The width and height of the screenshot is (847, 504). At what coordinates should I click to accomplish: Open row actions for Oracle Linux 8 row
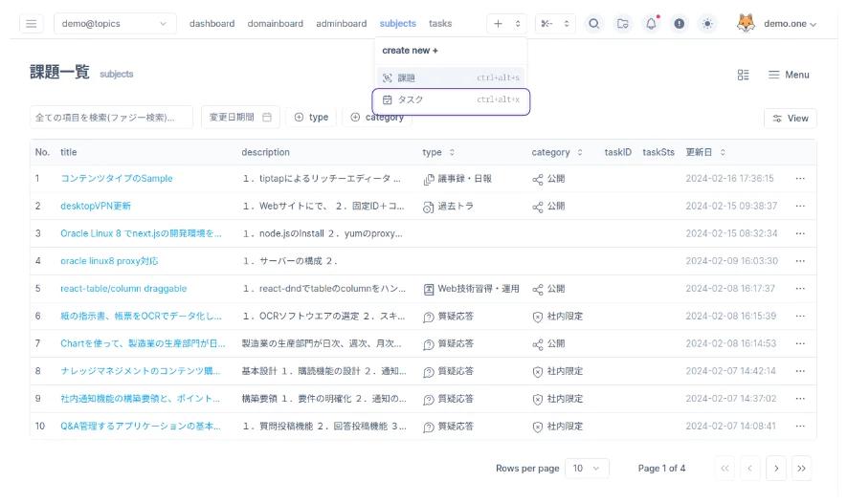pos(800,233)
